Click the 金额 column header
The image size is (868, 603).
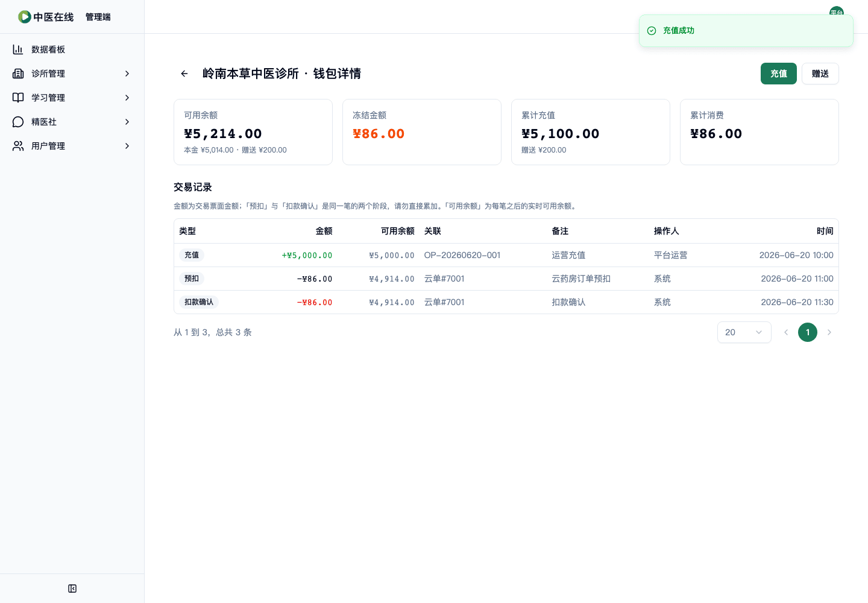324,231
